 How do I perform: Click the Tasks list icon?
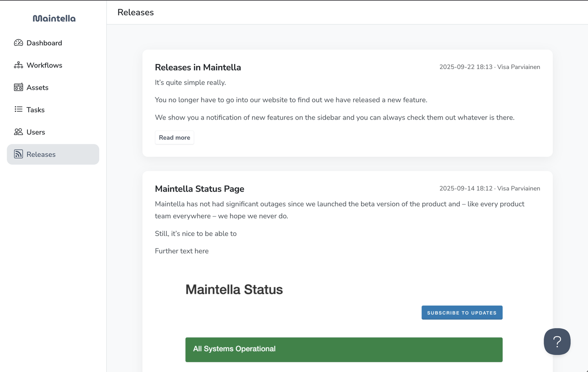point(18,109)
